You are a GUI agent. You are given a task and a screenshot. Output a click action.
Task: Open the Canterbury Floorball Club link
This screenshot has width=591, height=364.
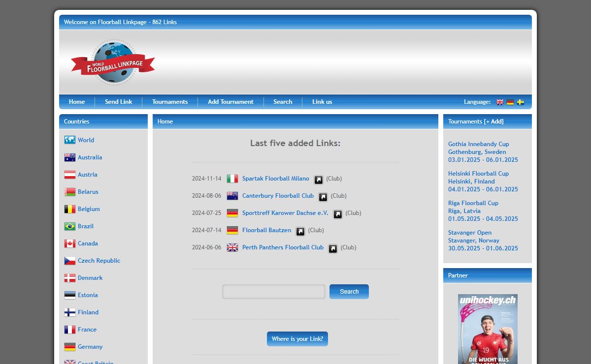tap(278, 196)
